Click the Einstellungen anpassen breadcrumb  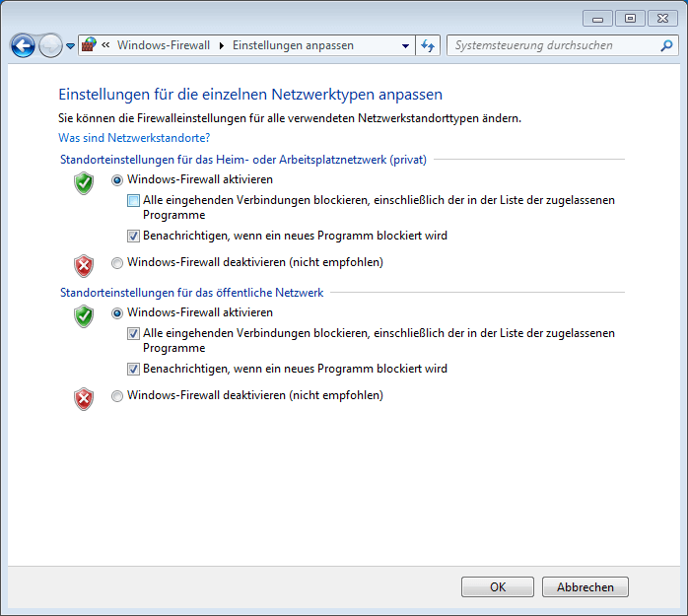(293, 45)
